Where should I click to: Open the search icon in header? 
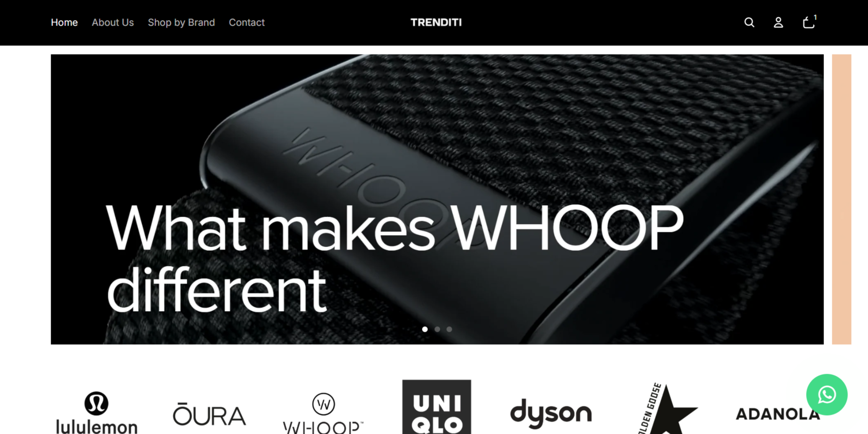[749, 22]
